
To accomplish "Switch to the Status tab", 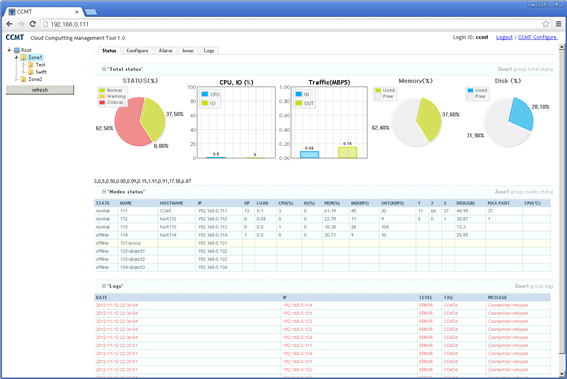I will point(109,51).
